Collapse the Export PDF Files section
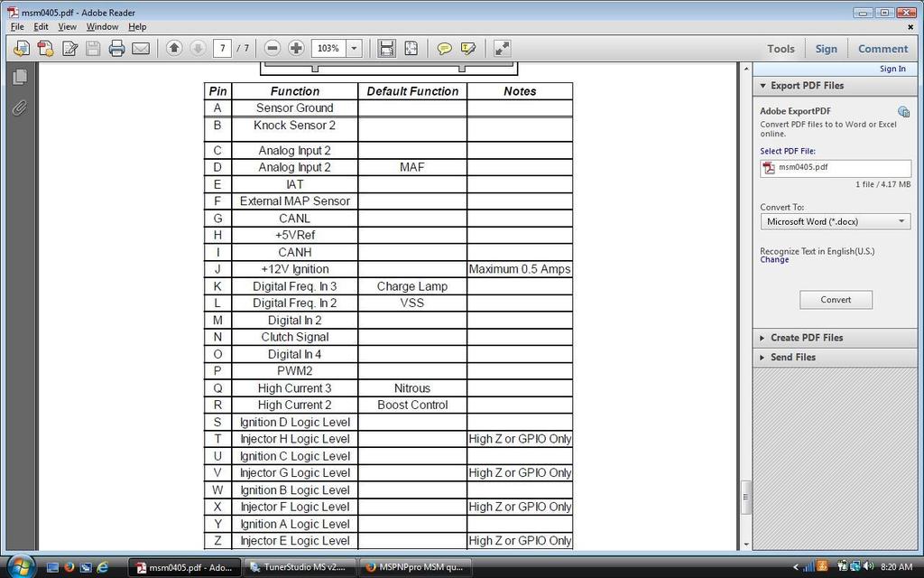 835,86
